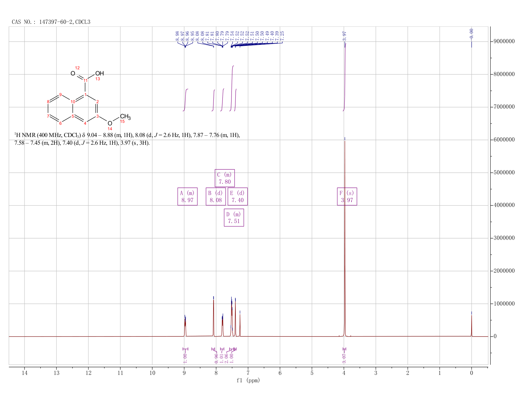Select the 'A (m) 8.97' multiplet box
Screen dimensions: 532x411
click(187, 197)
